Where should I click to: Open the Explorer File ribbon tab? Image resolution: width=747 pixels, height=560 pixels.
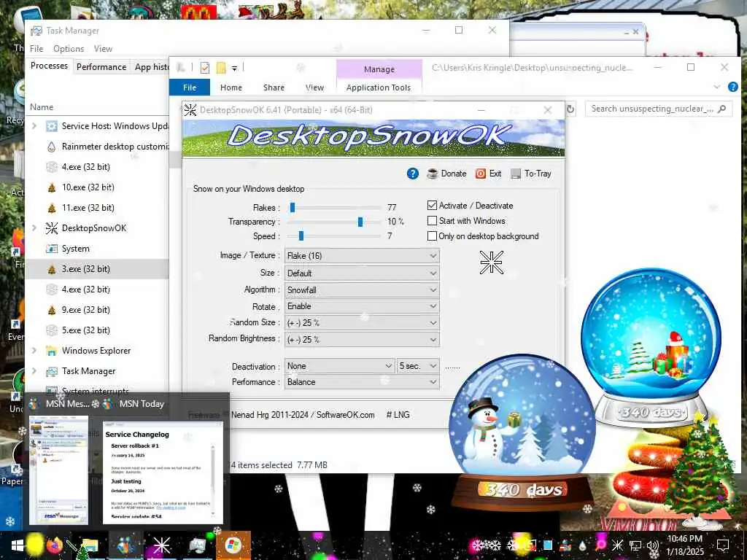pyautogui.click(x=190, y=87)
